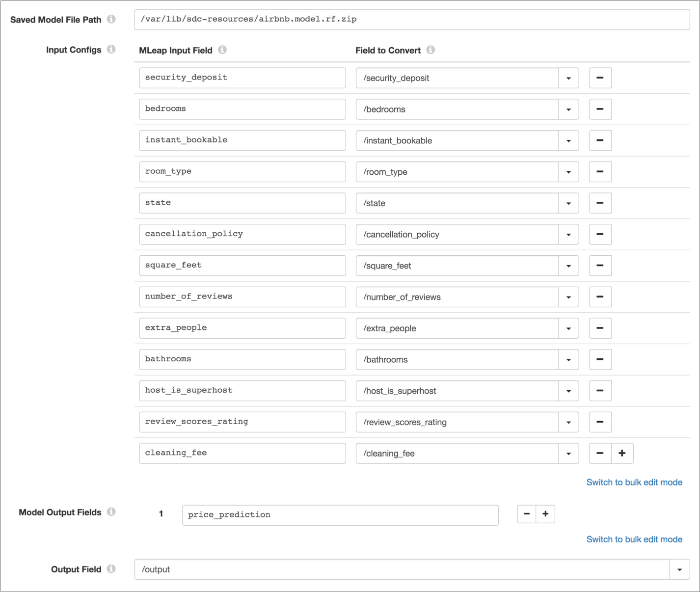The image size is (700, 592).
Task: Switch Model Output Fields to bulk edit mode
Action: point(634,539)
